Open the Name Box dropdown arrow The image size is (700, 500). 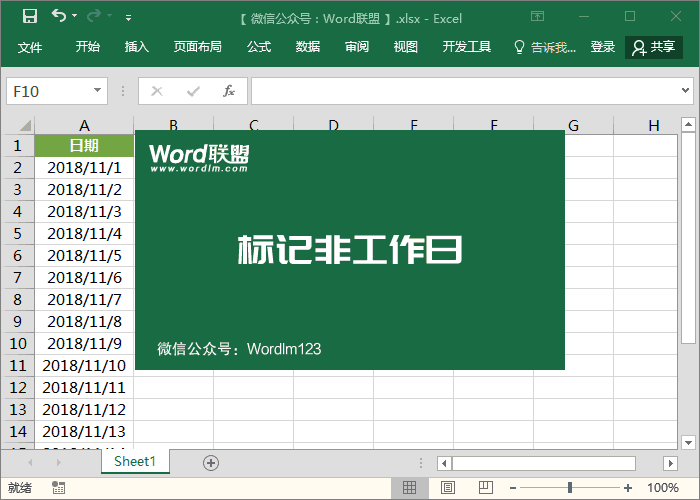click(x=97, y=91)
